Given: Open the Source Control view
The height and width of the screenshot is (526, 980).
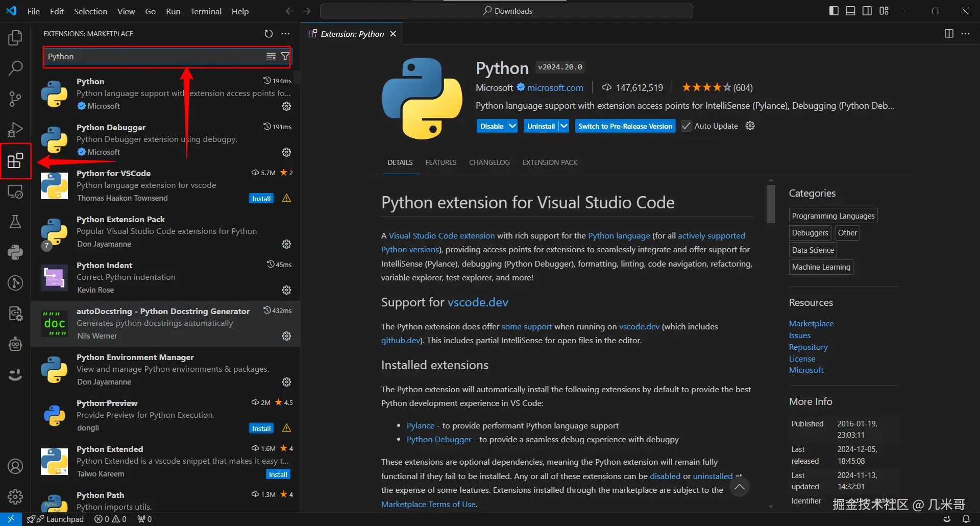Looking at the screenshot, I should click(15, 99).
